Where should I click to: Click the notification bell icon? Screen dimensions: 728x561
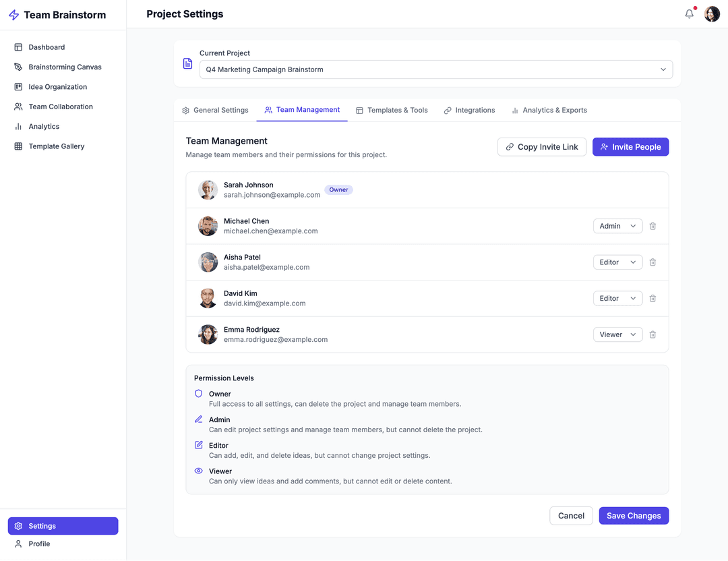[689, 14]
